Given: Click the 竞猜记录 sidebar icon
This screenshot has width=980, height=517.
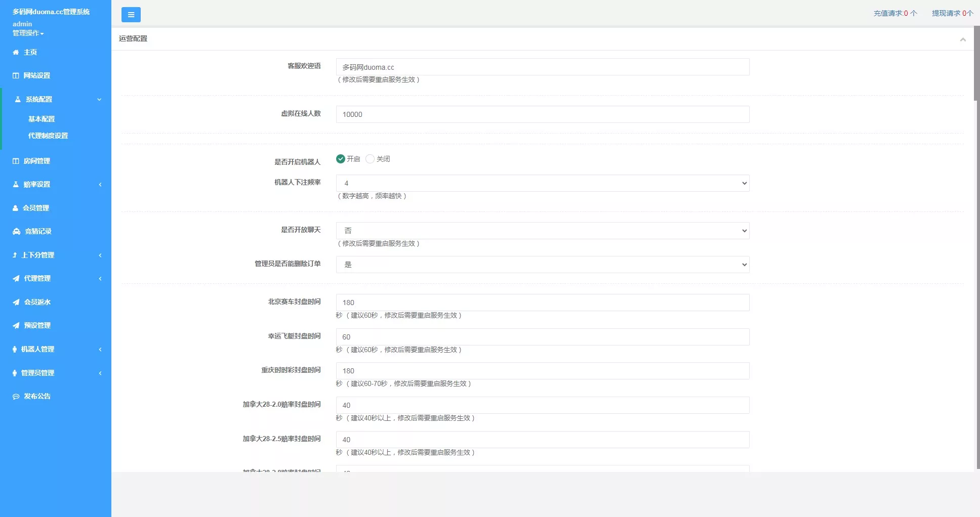Looking at the screenshot, I should click(36, 231).
